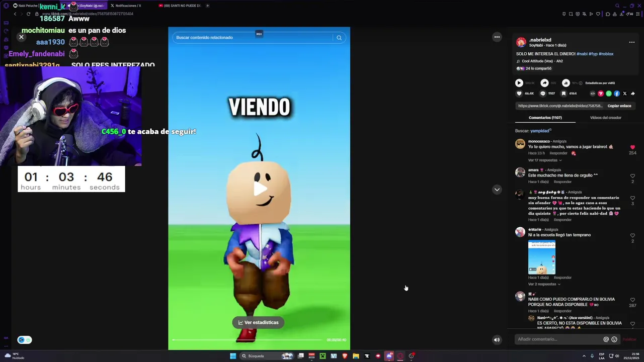Open File Explorer from the taskbar

[356, 356]
